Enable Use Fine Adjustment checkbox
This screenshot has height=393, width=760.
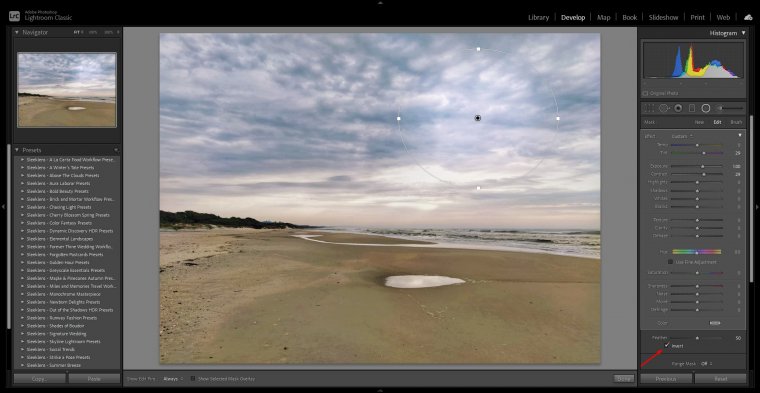(x=670, y=262)
